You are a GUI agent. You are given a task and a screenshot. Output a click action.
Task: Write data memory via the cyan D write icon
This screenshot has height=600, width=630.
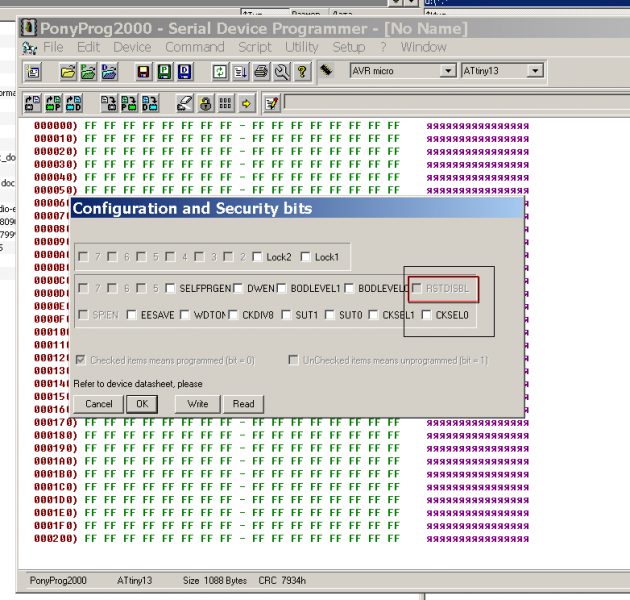click(x=149, y=103)
